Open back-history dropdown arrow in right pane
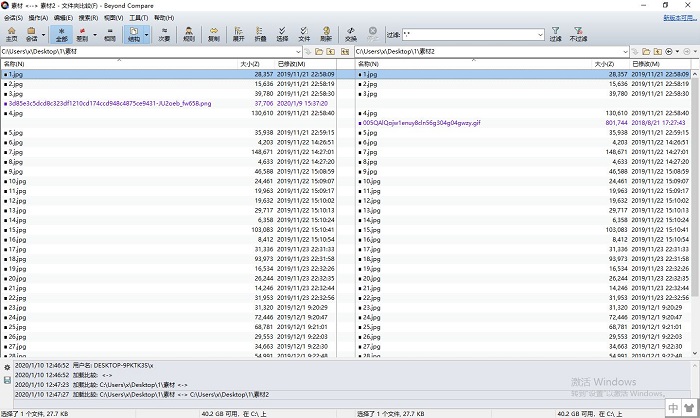 (x=677, y=52)
